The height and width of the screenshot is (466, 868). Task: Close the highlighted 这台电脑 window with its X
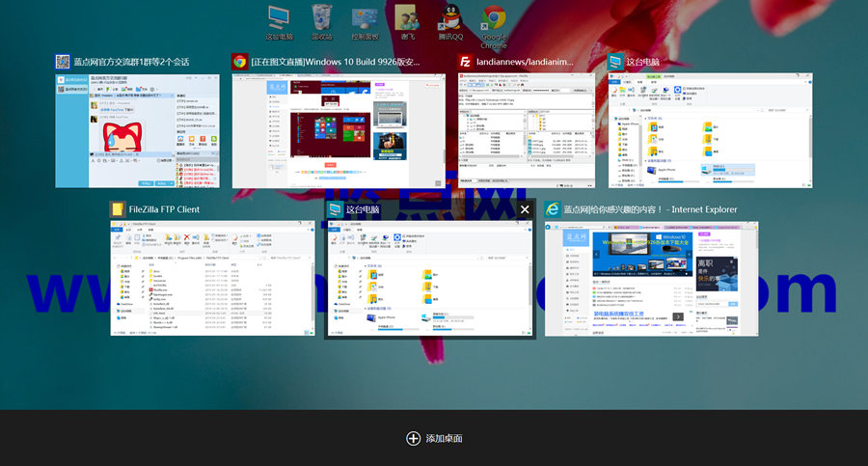[525, 209]
